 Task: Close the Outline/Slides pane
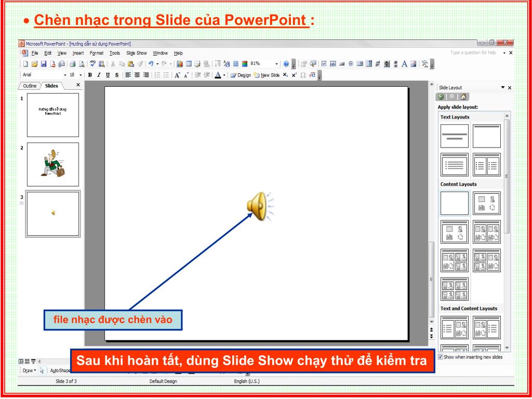[x=78, y=85]
